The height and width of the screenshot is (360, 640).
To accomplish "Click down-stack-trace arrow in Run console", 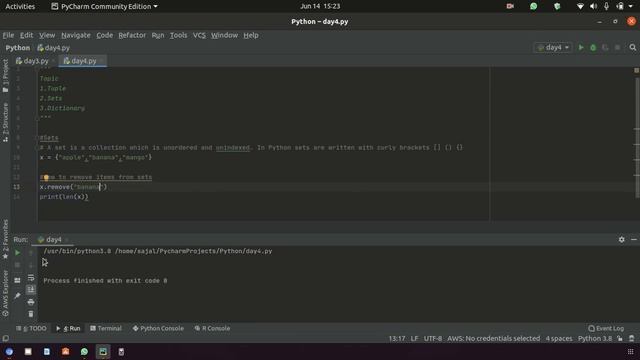I will pos(31,265).
